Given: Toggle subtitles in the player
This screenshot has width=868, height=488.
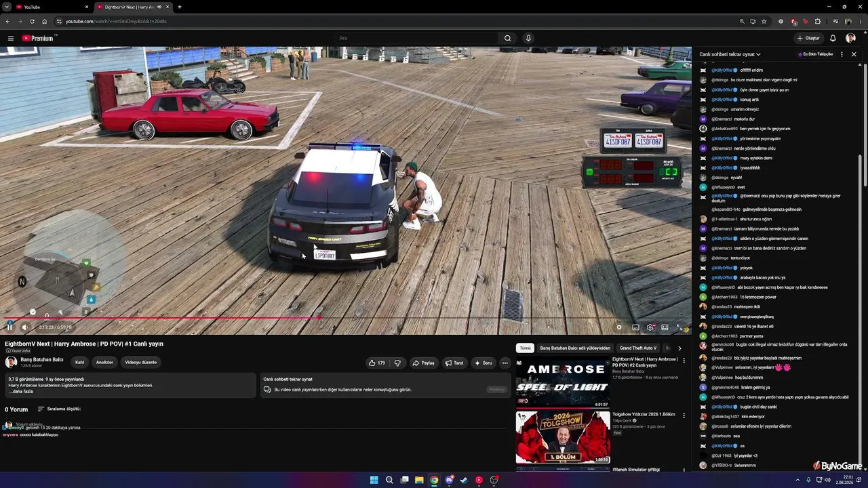Looking at the screenshot, I should (635, 327).
